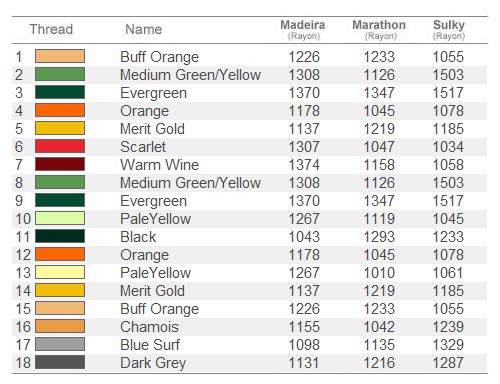Select the Chamois color swatch
This screenshot has width=500, height=384.
[60, 326]
